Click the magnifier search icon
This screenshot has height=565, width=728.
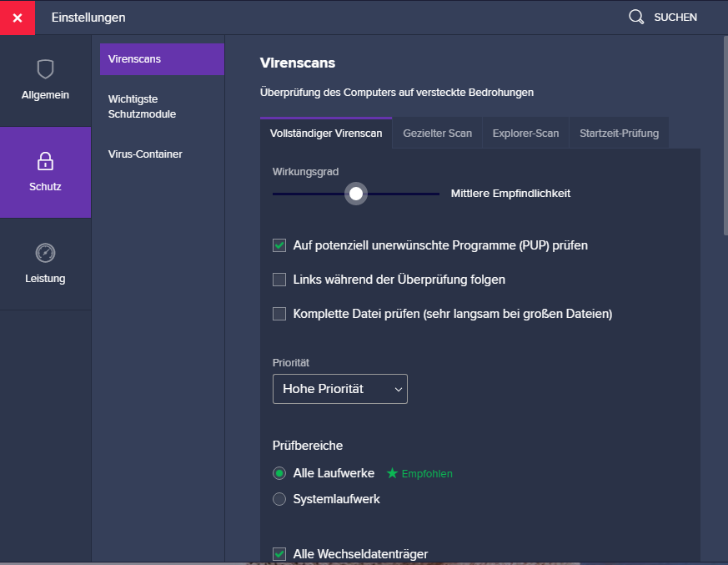click(x=636, y=17)
